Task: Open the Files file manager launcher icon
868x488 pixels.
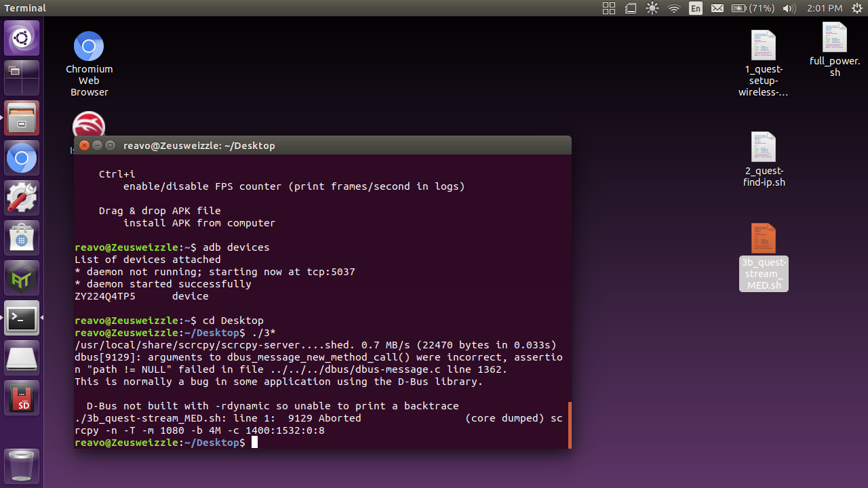Action: click(x=21, y=118)
